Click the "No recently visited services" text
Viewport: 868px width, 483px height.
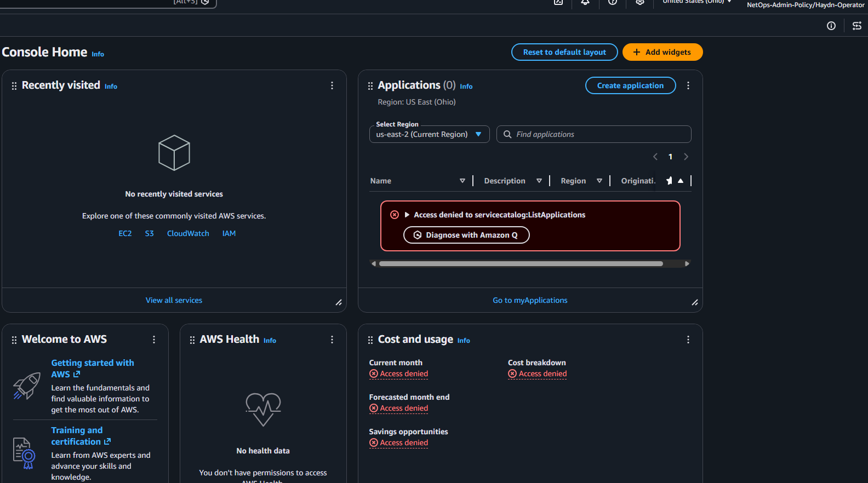coord(174,194)
